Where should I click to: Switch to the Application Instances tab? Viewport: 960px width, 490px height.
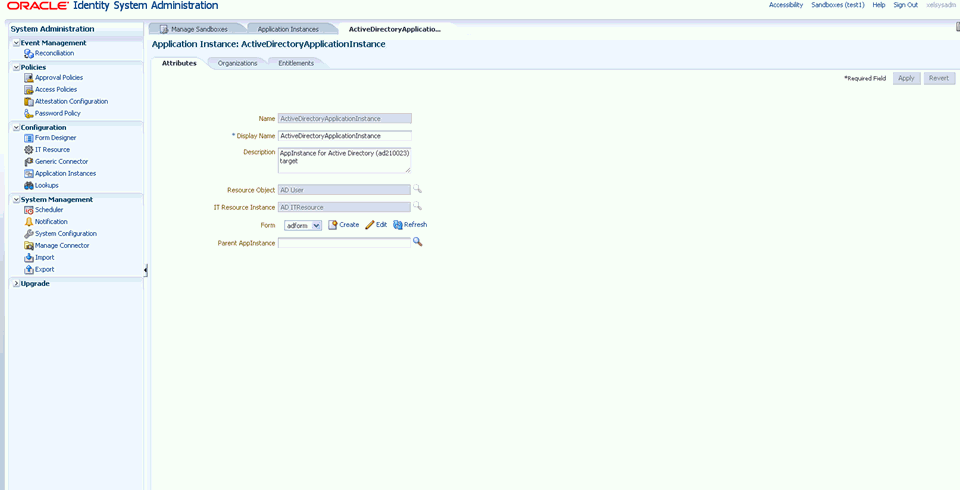[x=288, y=29]
